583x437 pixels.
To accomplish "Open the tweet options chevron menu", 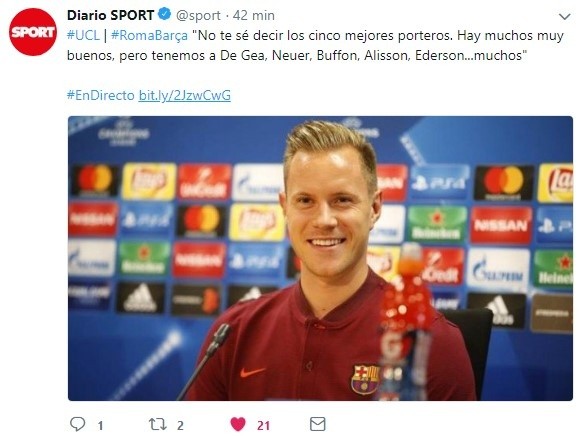I will coord(564,17).
